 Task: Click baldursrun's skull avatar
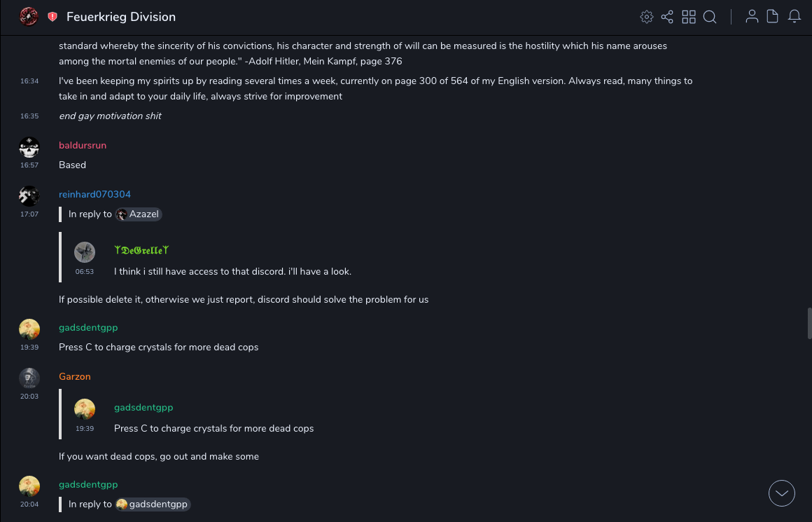[x=29, y=147]
